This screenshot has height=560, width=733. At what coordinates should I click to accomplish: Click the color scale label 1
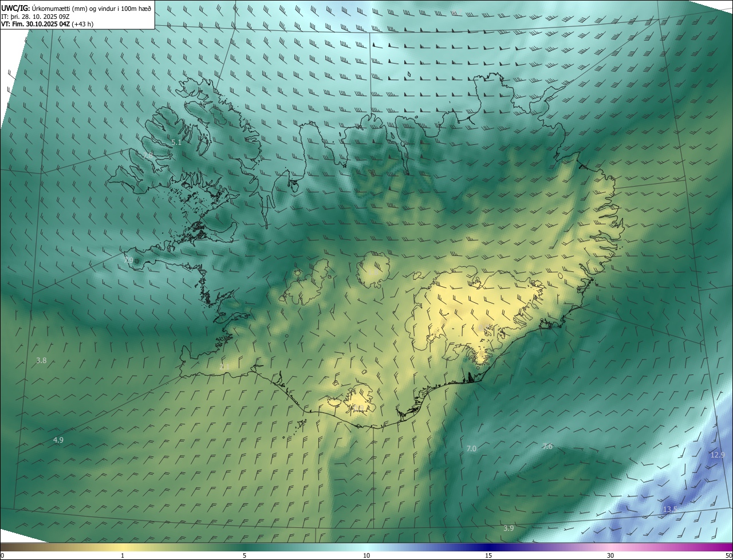pyautogui.click(x=123, y=556)
